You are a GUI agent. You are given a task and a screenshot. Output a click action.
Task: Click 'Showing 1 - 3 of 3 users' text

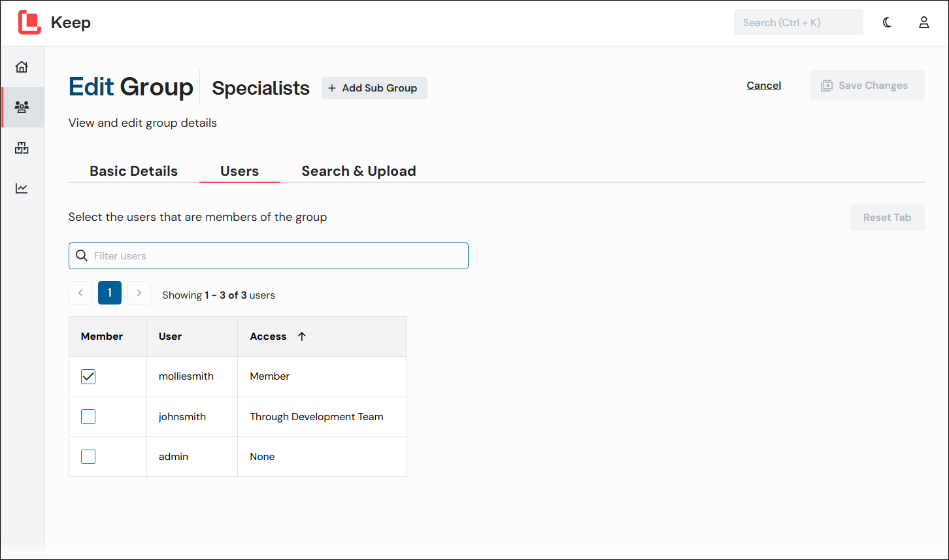coord(218,295)
